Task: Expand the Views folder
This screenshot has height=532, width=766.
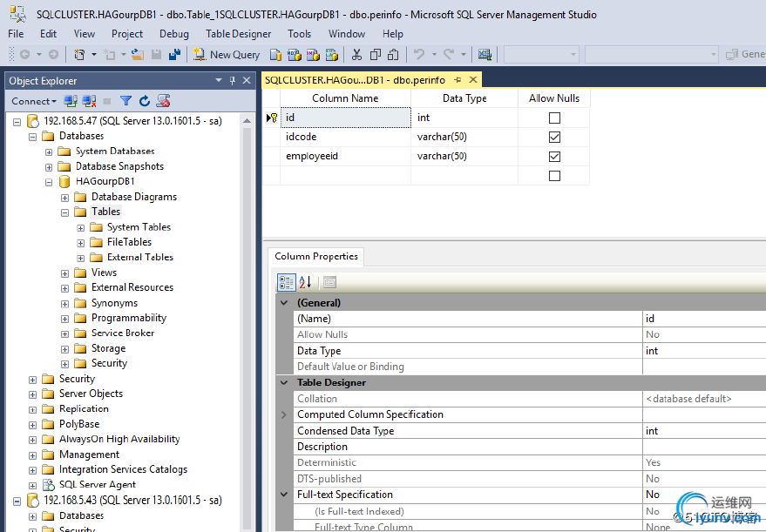Action: coord(64,273)
